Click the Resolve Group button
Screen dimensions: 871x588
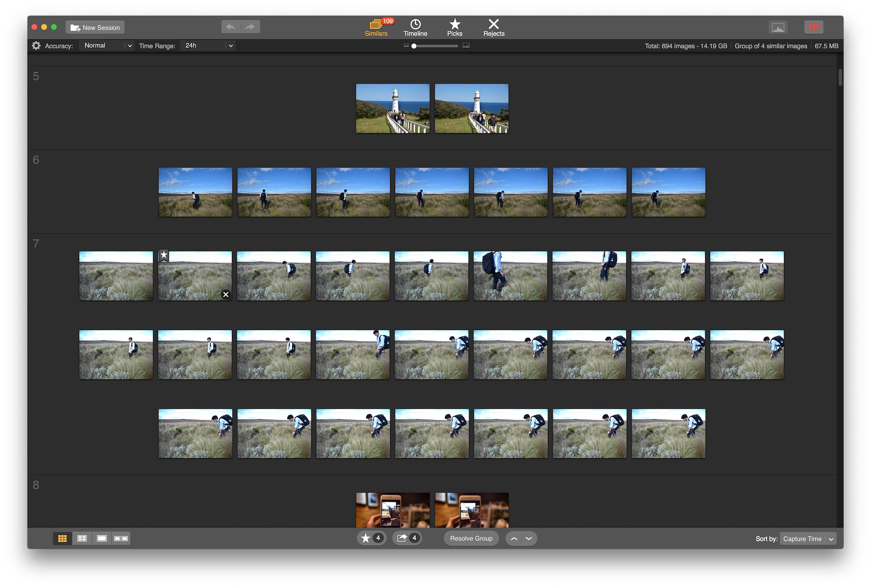tap(471, 538)
